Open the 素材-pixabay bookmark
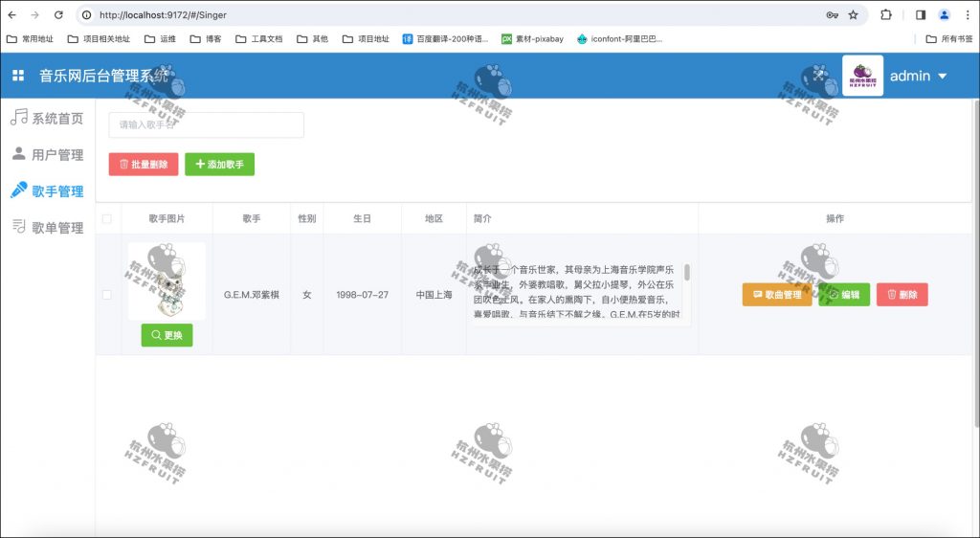 (532, 38)
